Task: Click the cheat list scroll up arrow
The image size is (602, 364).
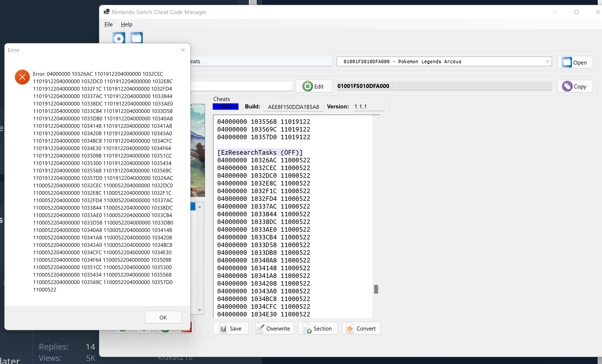Action: click(199, 207)
